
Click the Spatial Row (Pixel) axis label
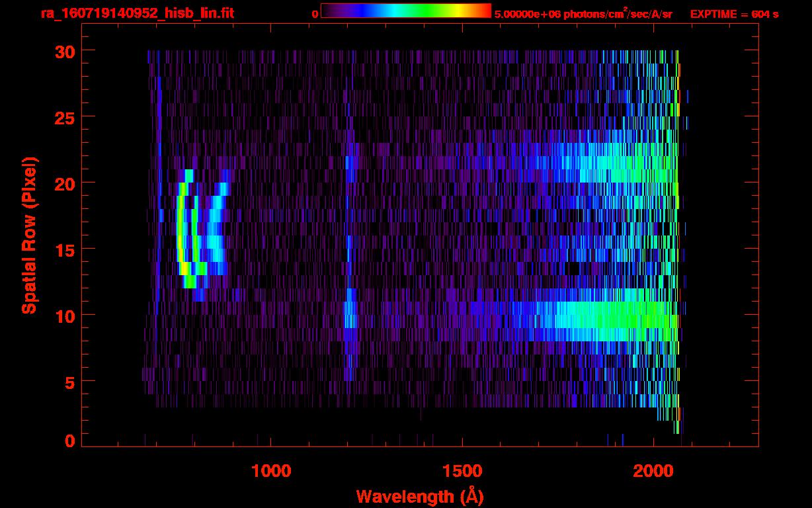(30, 235)
